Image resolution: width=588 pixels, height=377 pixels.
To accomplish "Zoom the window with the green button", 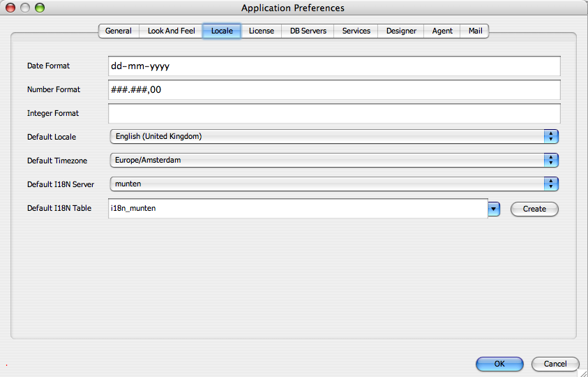I will click(x=40, y=8).
